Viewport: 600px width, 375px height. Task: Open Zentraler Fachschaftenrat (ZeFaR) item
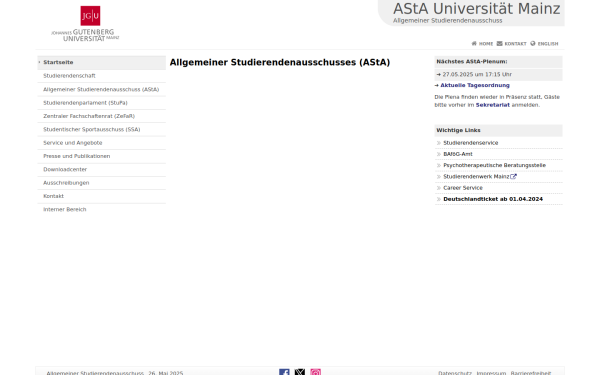[101, 116]
